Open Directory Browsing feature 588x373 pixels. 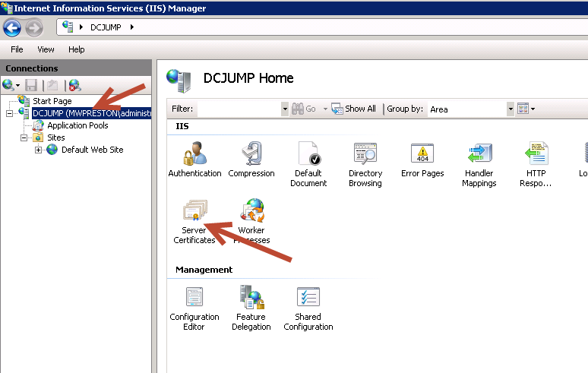coord(365,164)
